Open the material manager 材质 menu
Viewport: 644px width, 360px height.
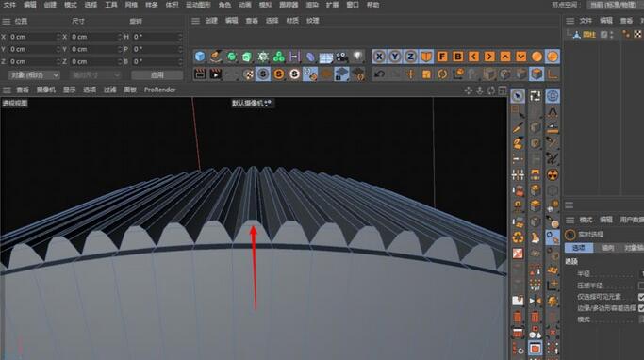coord(292,21)
